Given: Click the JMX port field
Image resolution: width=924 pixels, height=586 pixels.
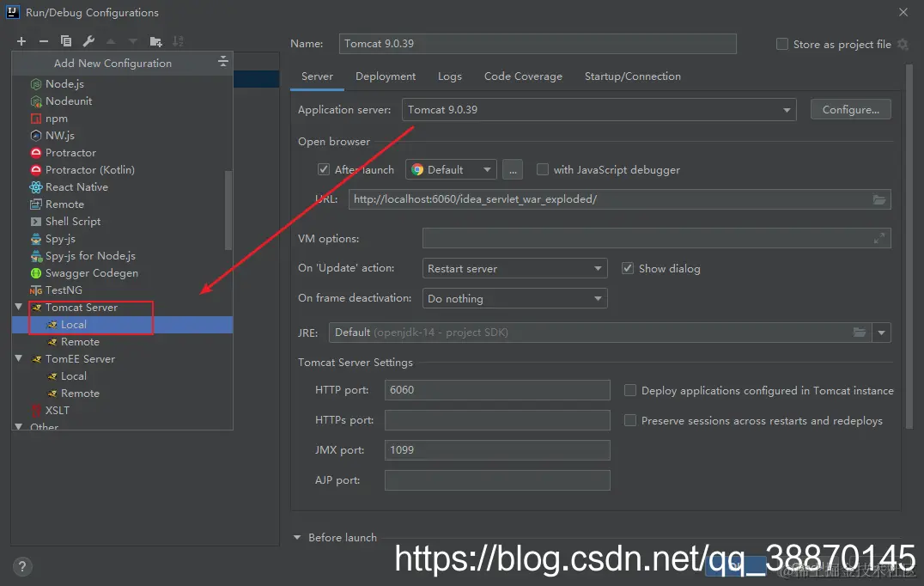Looking at the screenshot, I should click(x=497, y=450).
